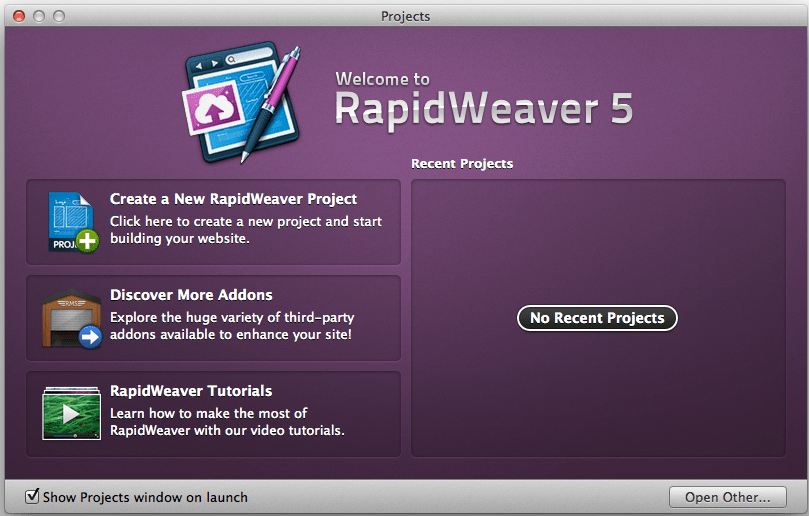Click the Recent Projects label
Image resolution: width=809 pixels, height=516 pixels.
(x=462, y=164)
